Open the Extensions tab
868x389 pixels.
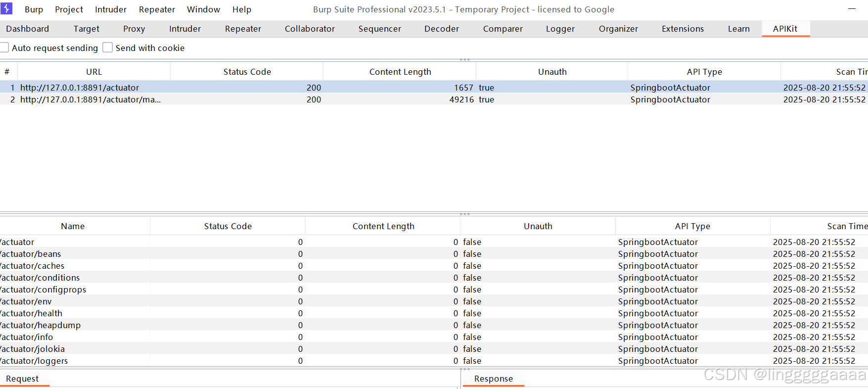683,29
